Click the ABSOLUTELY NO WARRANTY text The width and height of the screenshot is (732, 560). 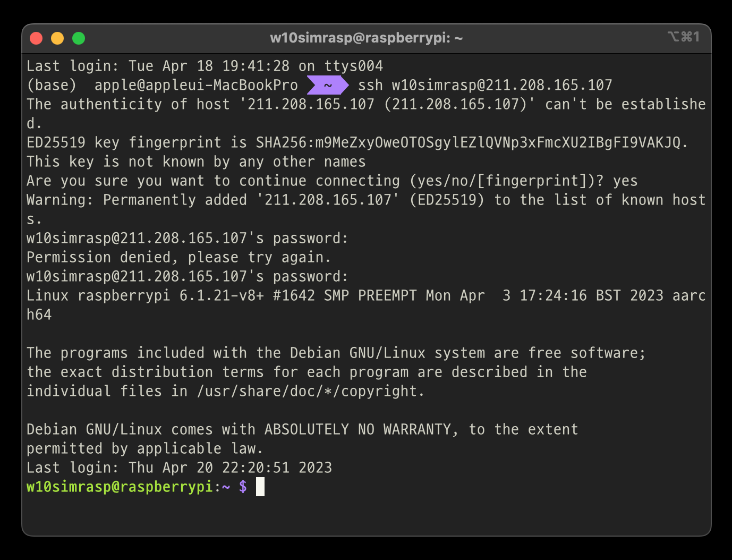point(358,429)
